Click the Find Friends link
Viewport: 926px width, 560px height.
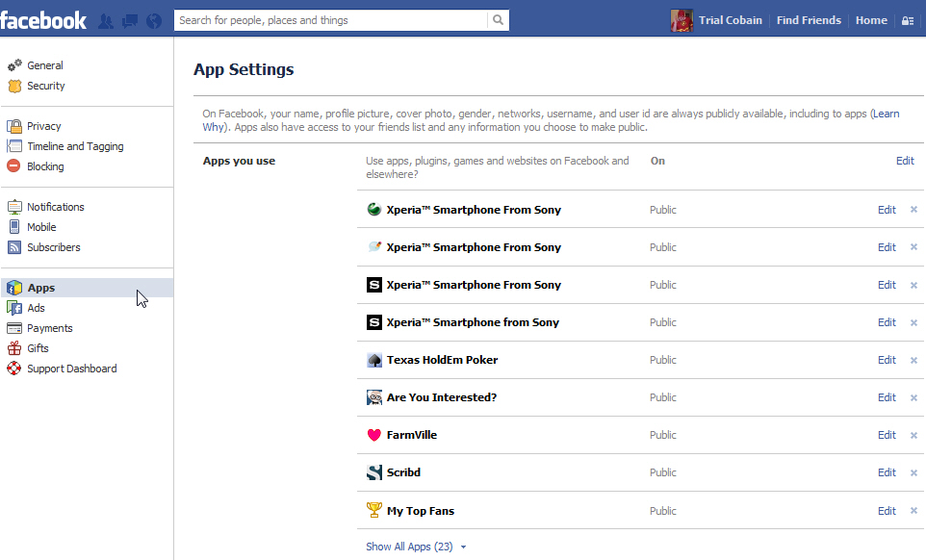click(809, 20)
